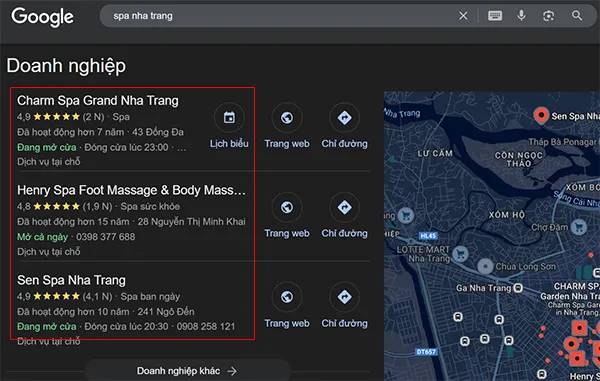Click DT657 road badge on map
The height and width of the screenshot is (381, 600).
426,352
